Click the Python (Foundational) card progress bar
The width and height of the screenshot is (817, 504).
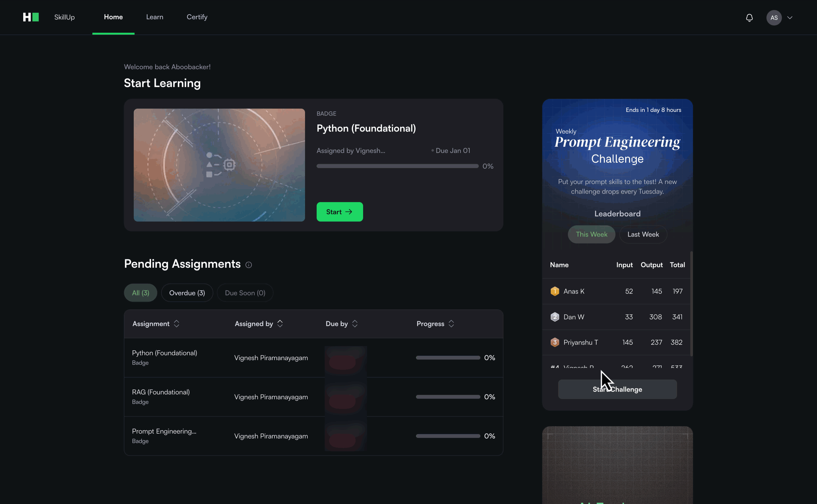point(397,166)
